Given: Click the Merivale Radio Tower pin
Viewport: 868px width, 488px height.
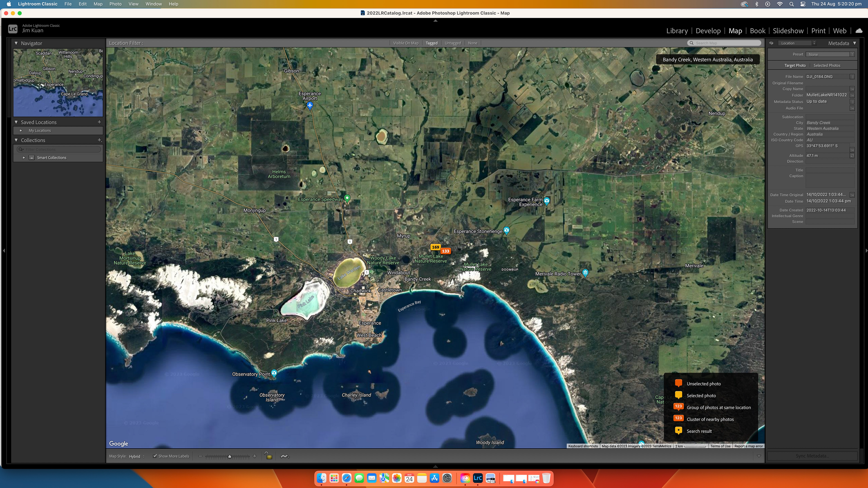Looking at the screenshot, I should click(x=585, y=273).
